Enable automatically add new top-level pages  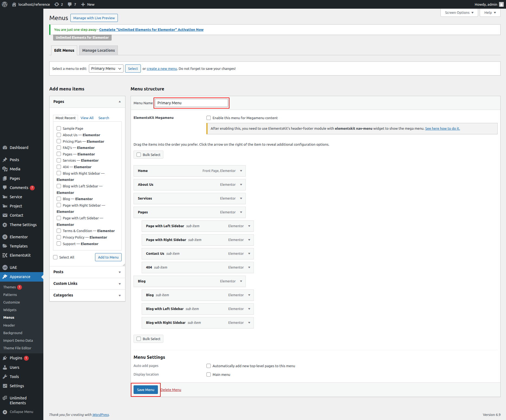point(209,366)
